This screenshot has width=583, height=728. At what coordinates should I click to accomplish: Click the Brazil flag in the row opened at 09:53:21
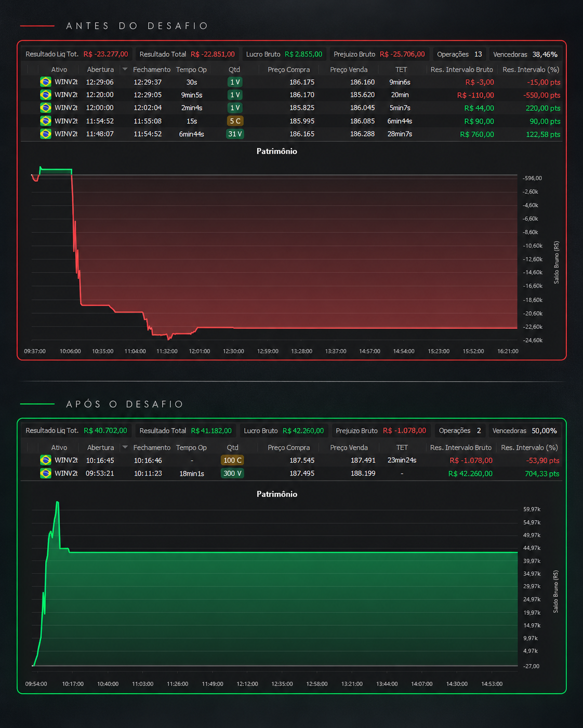(x=46, y=473)
